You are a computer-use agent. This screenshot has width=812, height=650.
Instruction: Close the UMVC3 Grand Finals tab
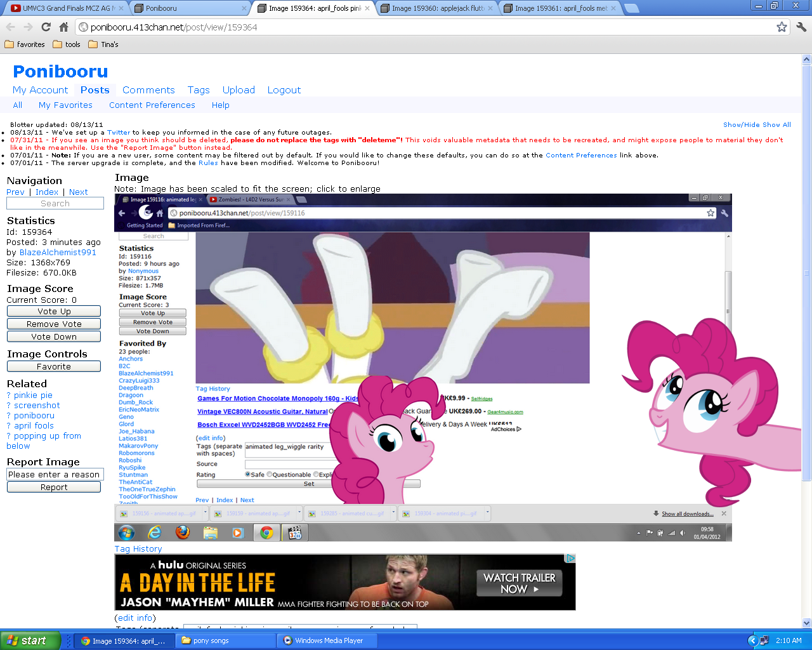(121, 8)
